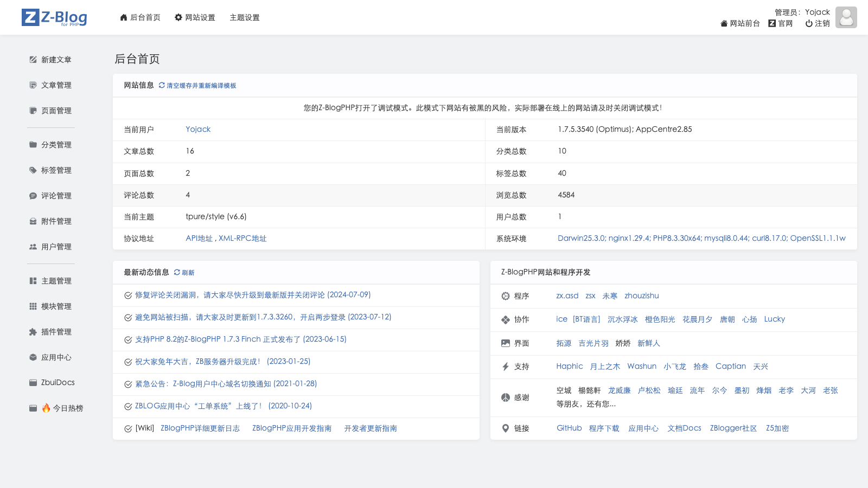Open the XML-RPC地址 link
The image size is (868, 488).
[242, 239]
